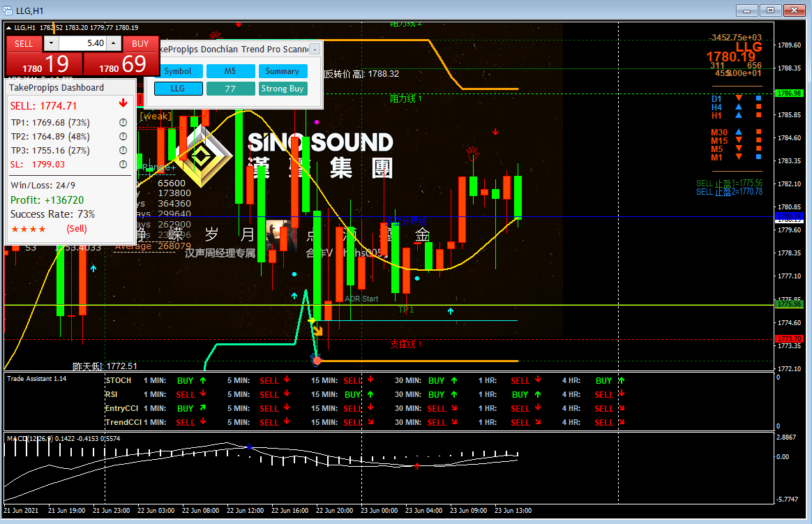The width and height of the screenshot is (812, 524).
Task: Click the M30 up-triangle trend icon
Action: click(739, 131)
